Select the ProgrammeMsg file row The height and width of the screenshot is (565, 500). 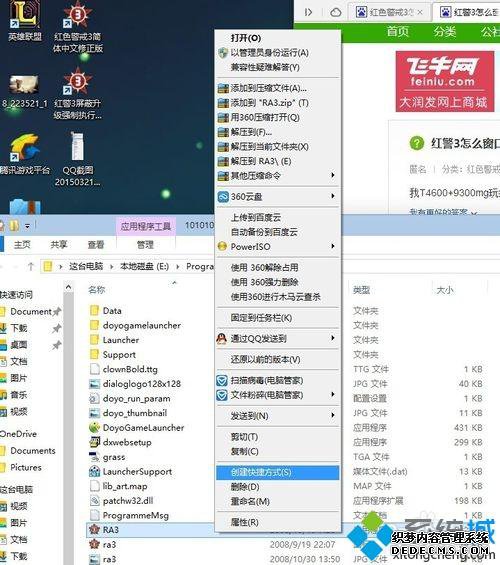(x=135, y=515)
